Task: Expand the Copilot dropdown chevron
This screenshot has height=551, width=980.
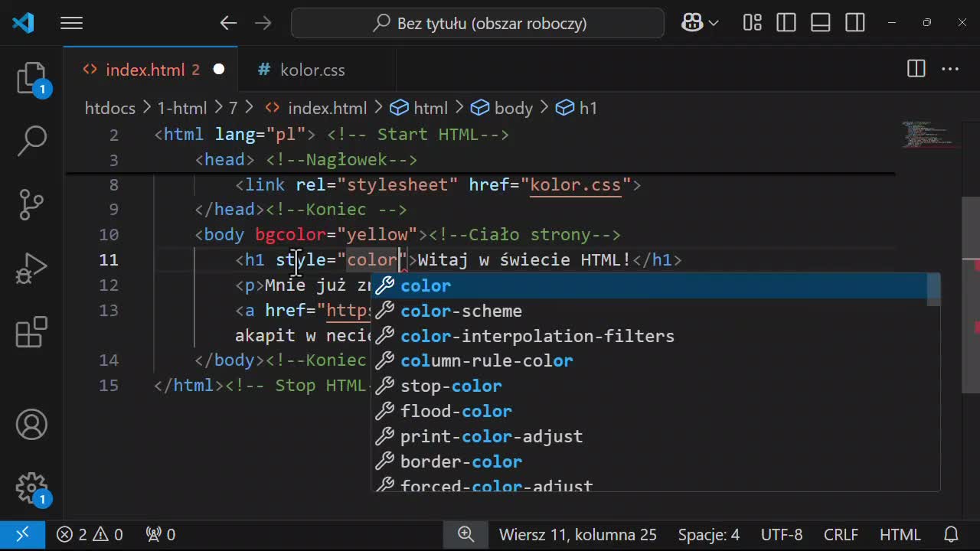Action: (714, 23)
